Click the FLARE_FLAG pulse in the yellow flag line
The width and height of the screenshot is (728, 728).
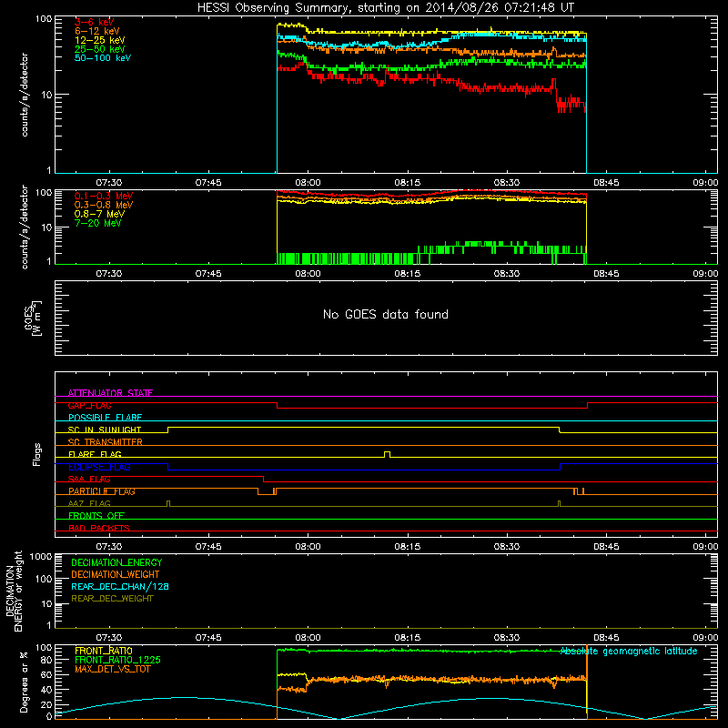coord(388,454)
